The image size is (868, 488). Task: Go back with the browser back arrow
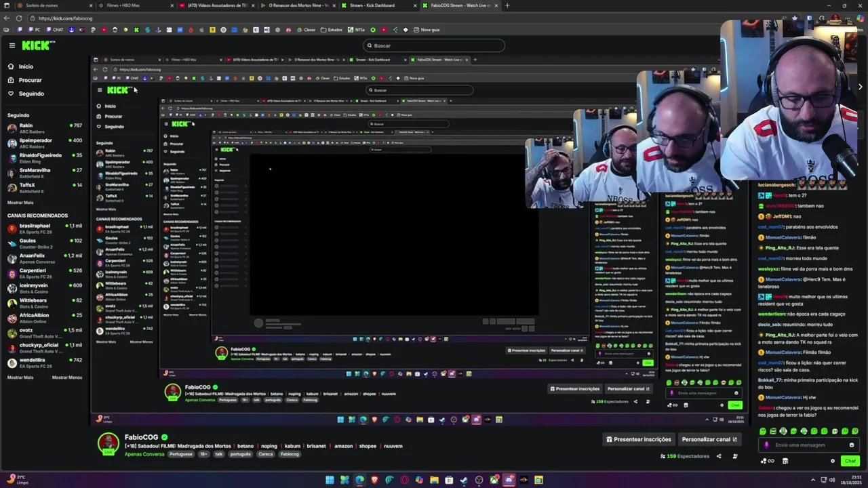(7, 18)
